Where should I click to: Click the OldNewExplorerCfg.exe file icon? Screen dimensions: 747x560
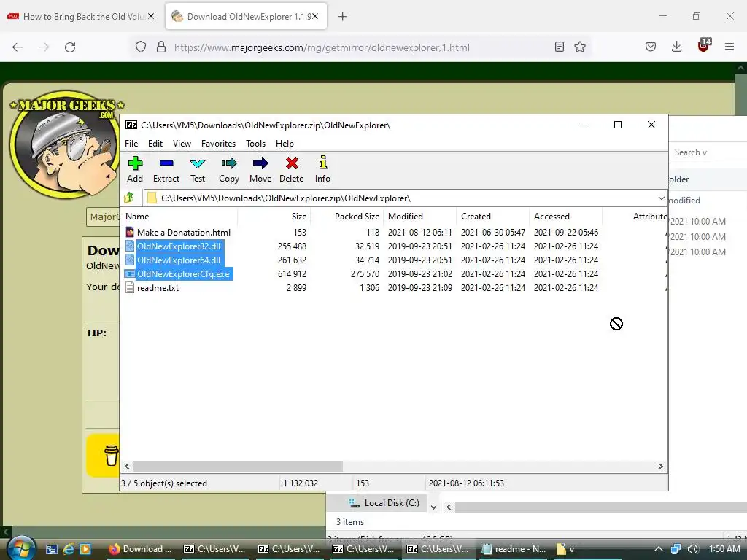(x=130, y=274)
